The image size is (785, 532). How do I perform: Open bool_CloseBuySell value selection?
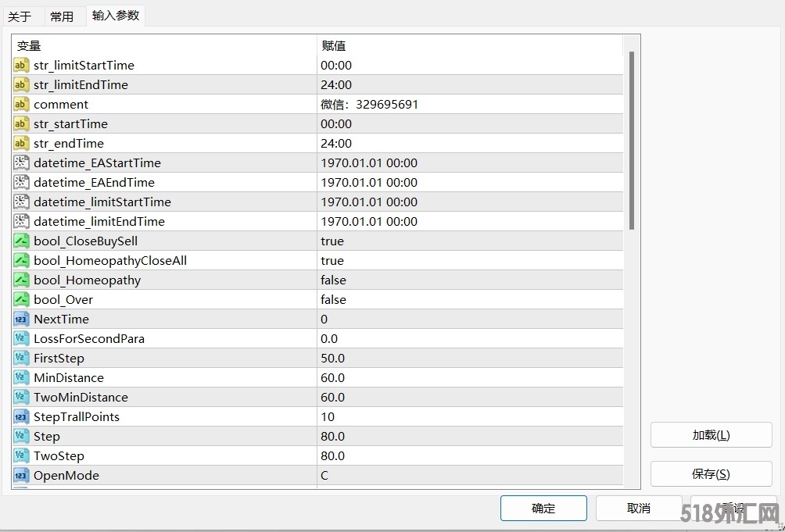469,241
